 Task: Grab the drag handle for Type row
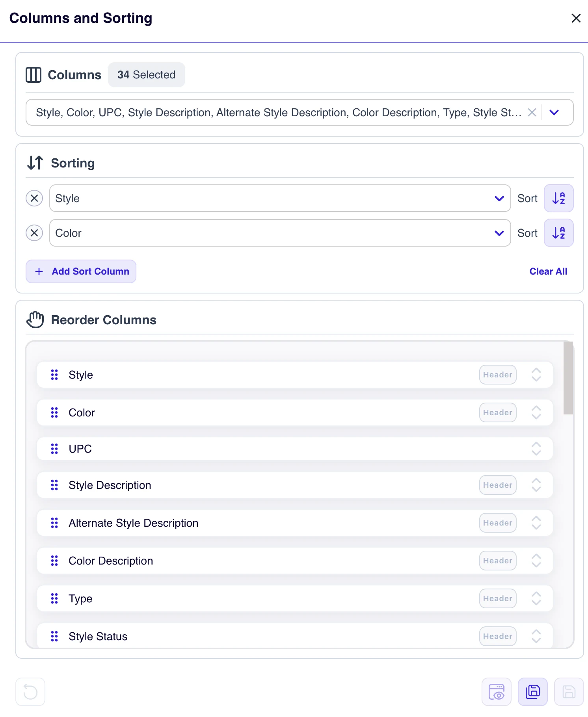54,598
